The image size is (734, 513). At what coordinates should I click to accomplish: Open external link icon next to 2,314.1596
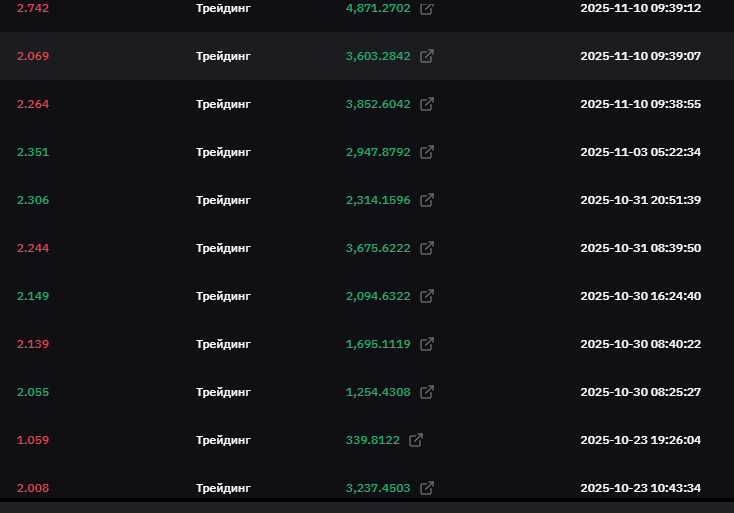pos(427,200)
